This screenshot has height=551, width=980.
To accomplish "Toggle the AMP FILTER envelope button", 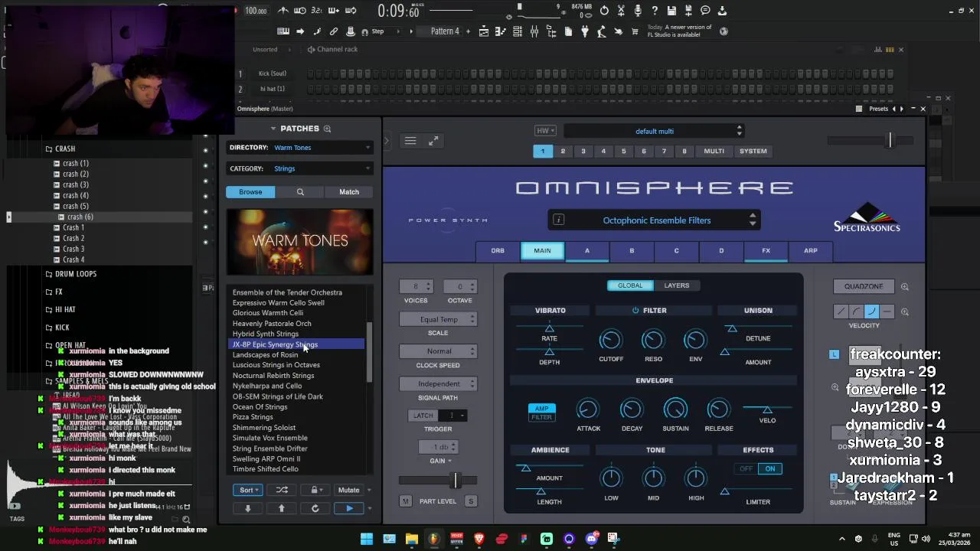I will tap(541, 412).
